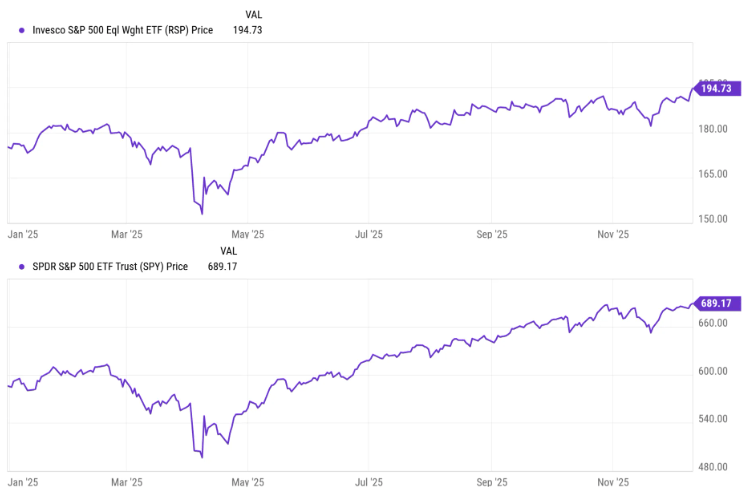
Task: Click the purple dot beside the SPY legend
Action: tap(21, 266)
